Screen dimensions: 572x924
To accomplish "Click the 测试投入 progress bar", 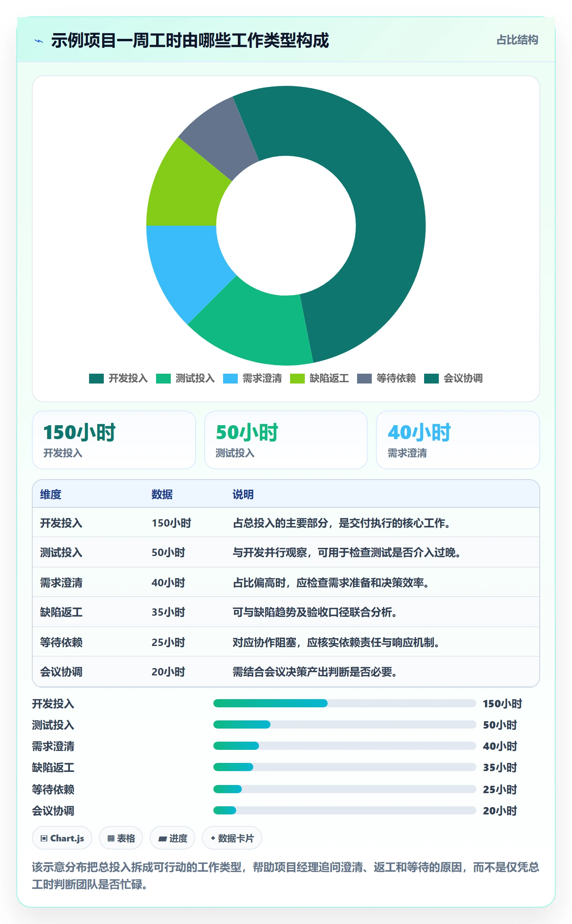I will [344, 724].
